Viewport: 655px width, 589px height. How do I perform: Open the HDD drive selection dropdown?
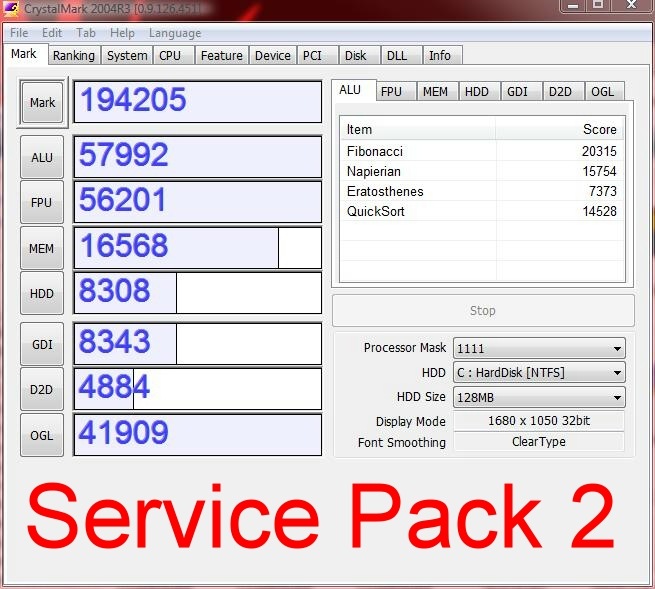click(539, 373)
